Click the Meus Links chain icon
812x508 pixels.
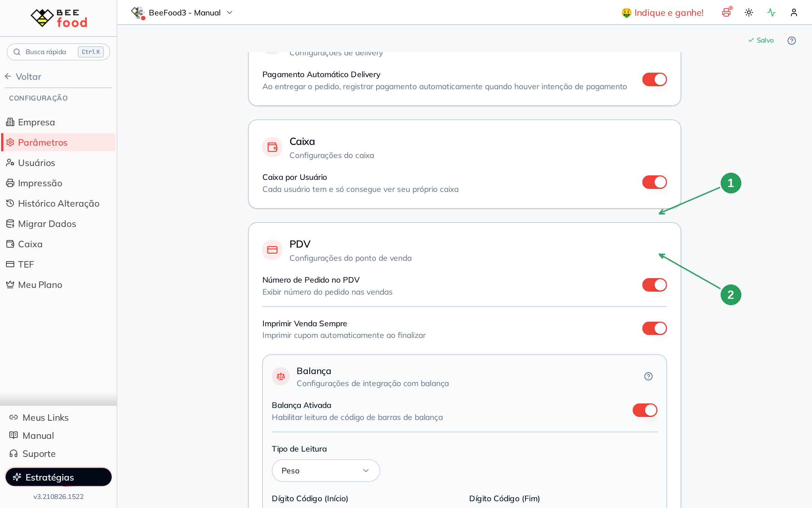pyautogui.click(x=14, y=417)
